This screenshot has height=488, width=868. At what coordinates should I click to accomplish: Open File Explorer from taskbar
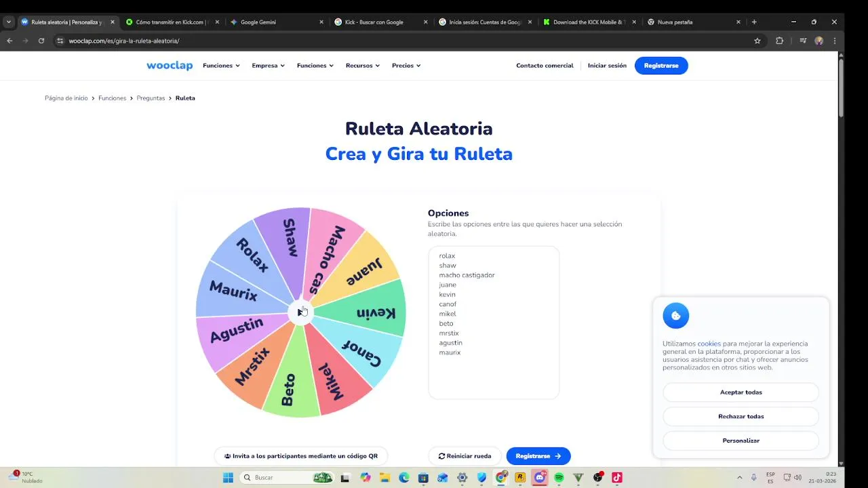(x=384, y=477)
